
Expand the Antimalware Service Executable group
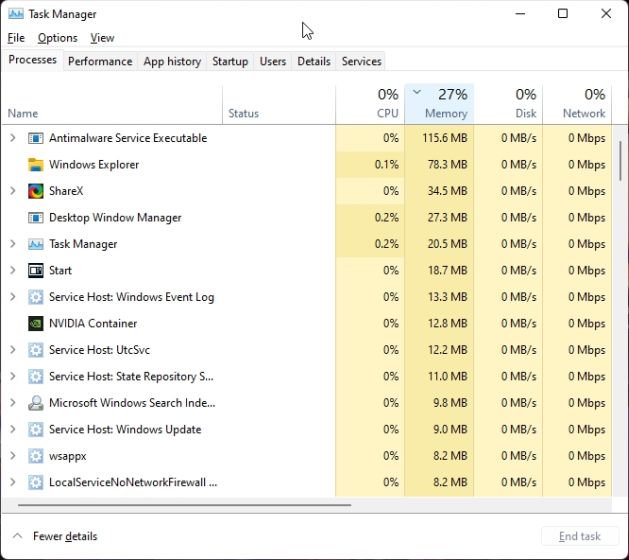pyautogui.click(x=13, y=138)
